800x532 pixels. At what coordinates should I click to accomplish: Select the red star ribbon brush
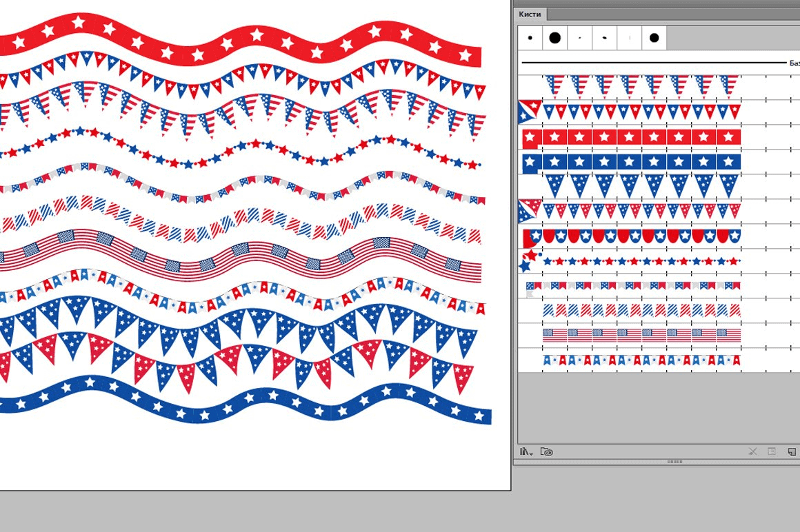[631, 137]
